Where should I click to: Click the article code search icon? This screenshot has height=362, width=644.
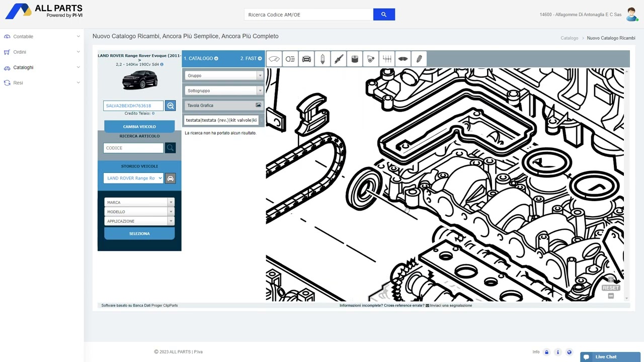(x=170, y=148)
